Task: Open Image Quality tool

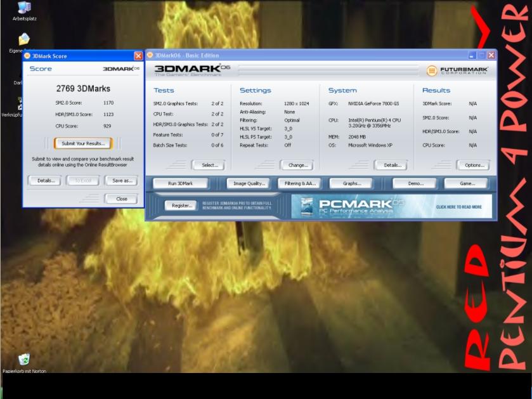Action: (x=249, y=183)
